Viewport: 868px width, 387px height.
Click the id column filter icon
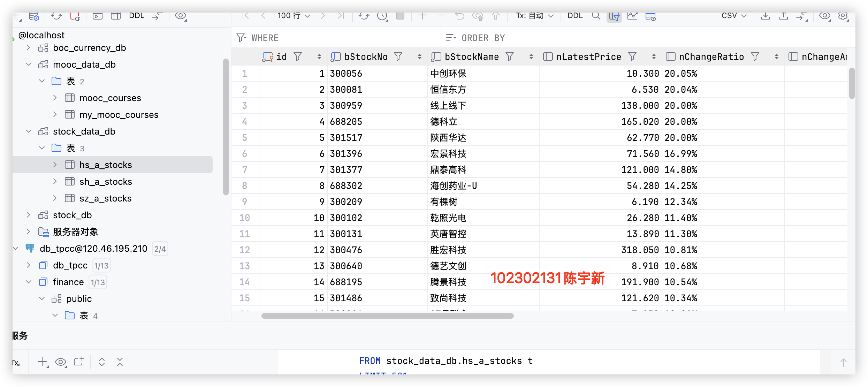(297, 56)
